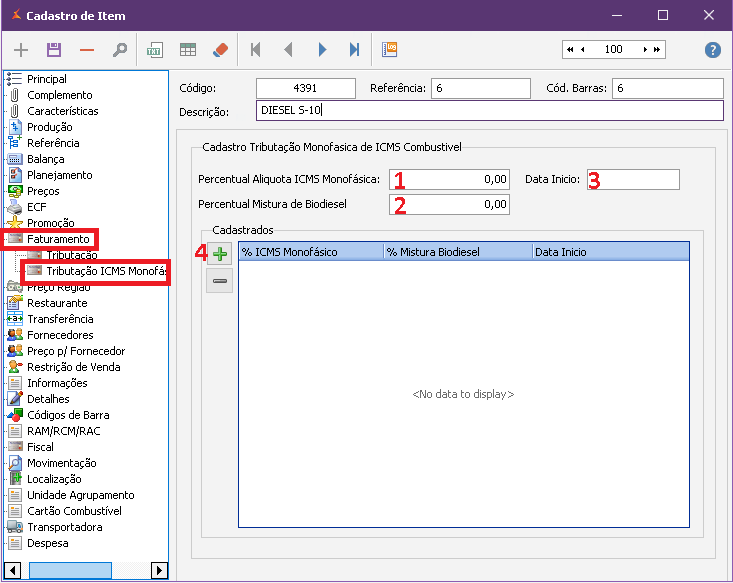Click the Data Inicio input field

(633, 180)
